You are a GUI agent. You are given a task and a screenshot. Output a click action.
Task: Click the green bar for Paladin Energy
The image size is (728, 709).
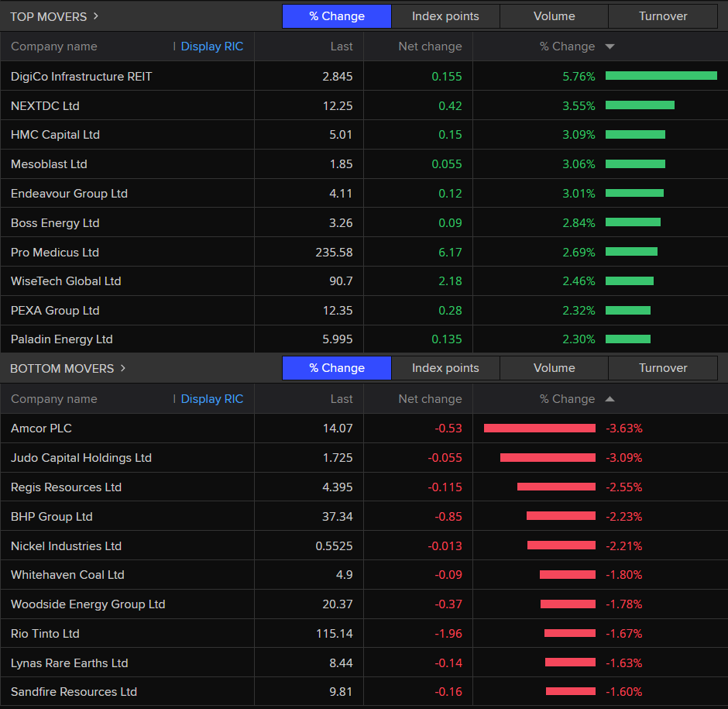point(628,339)
